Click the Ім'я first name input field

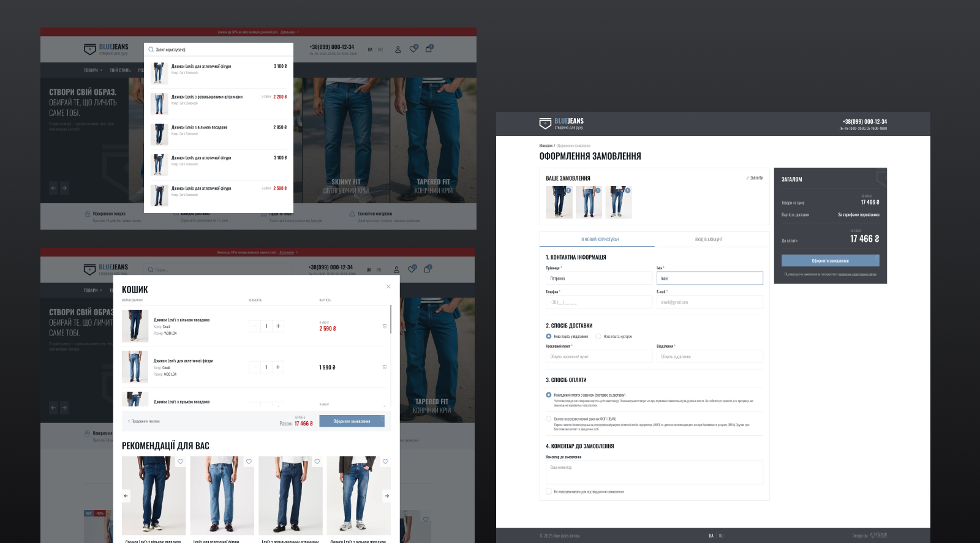click(710, 278)
